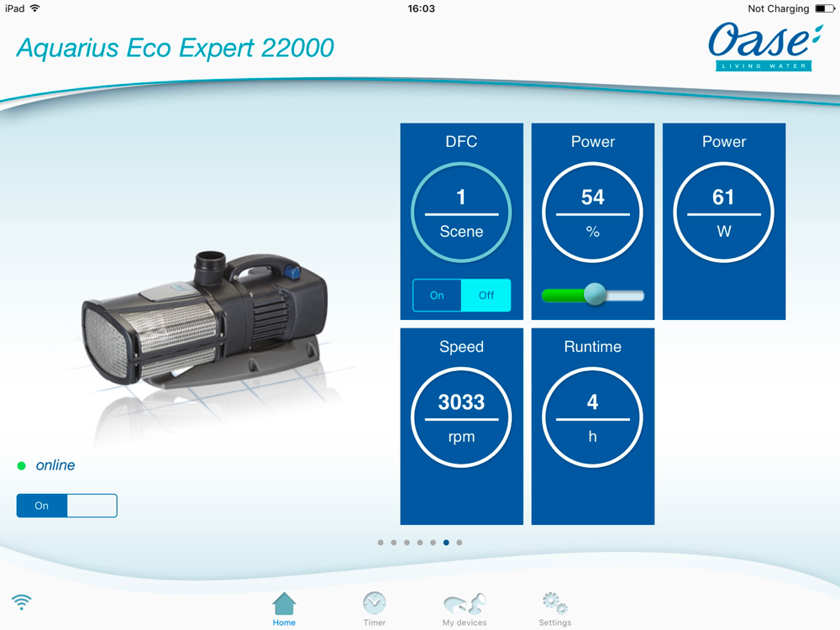
Task: Tap the Aquarius pump product image
Action: pyautogui.click(x=203, y=320)
